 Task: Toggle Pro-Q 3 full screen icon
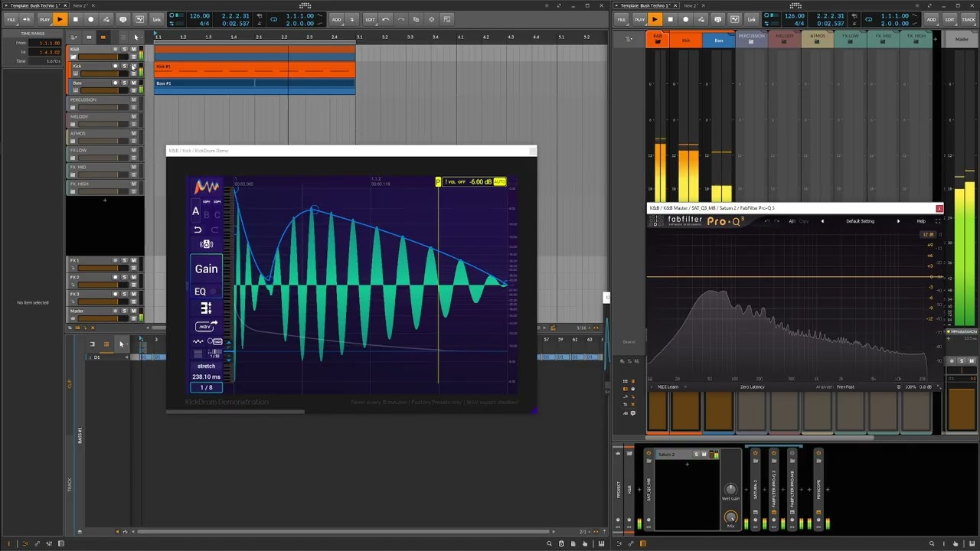938,221
